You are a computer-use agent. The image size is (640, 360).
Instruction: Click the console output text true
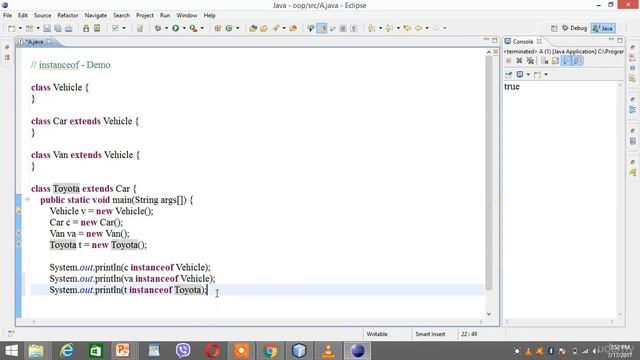click(x=512, y=87)
